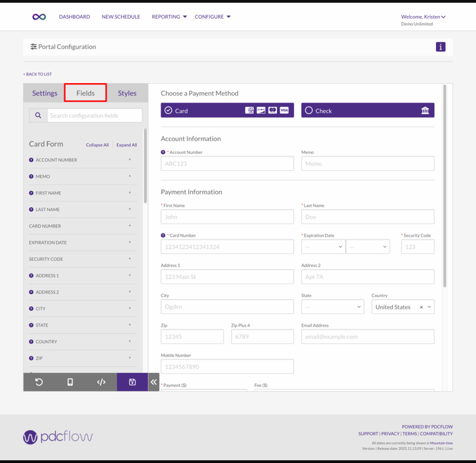The width and height of the screenshot is (476, 463).
Task: Click the Expand All link
Action: point(127,145)
